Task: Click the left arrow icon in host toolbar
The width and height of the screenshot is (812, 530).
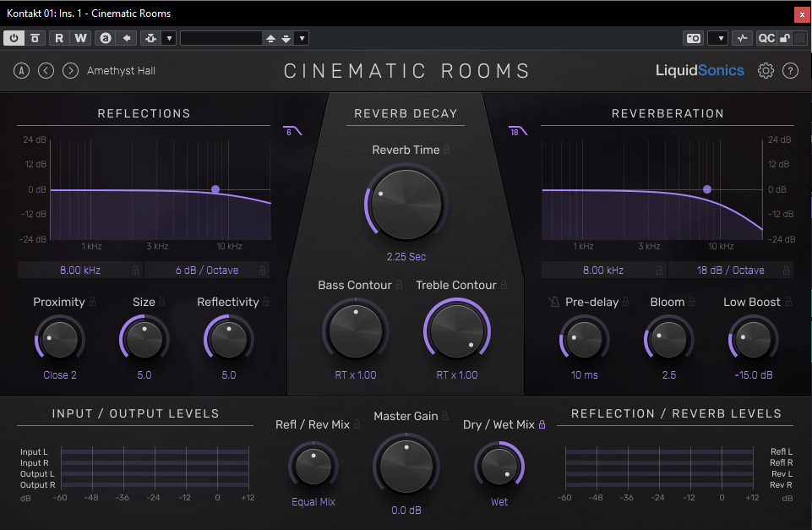Action: click(127, 38)
